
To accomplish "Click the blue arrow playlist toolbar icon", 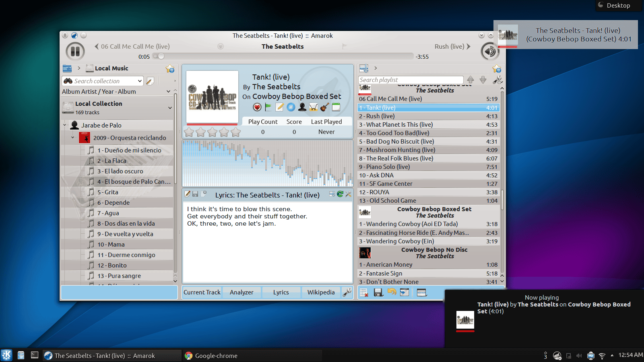I will (x=405, y=292).
